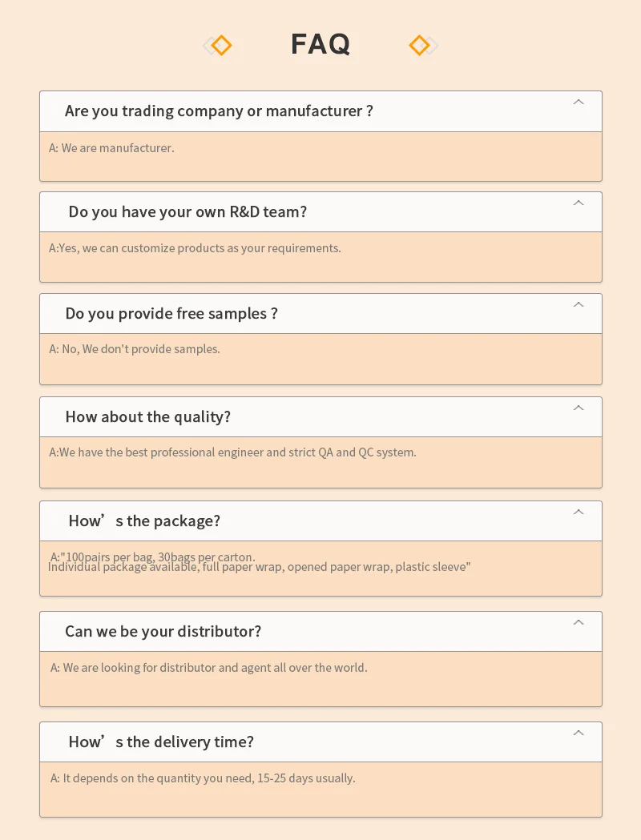Click the 'How about the quality?' question
This screenshot has width=641, height=840.
148,417
